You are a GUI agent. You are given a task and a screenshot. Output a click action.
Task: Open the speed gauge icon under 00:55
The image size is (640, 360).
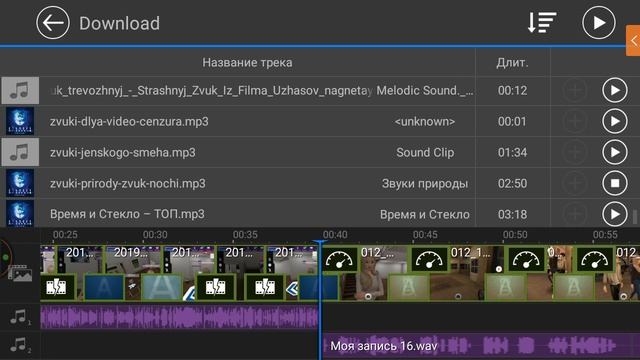pyautogui.click(x=595, y=259)
